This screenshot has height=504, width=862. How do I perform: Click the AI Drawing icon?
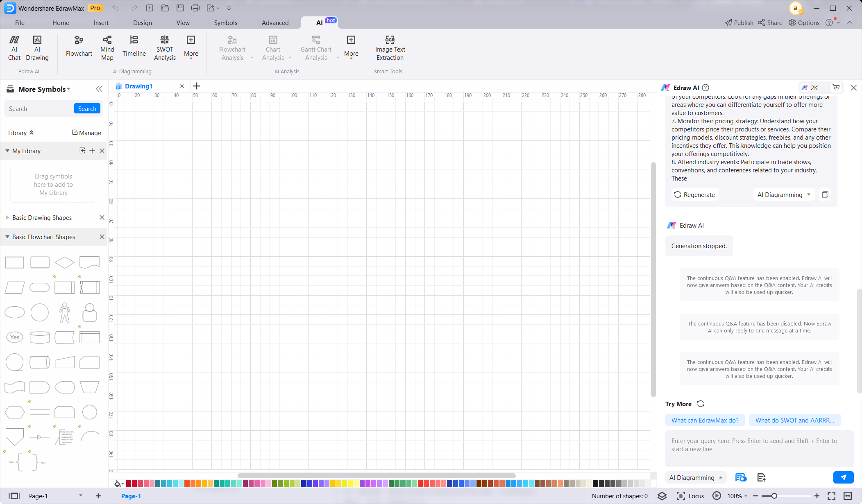point(37,48)
